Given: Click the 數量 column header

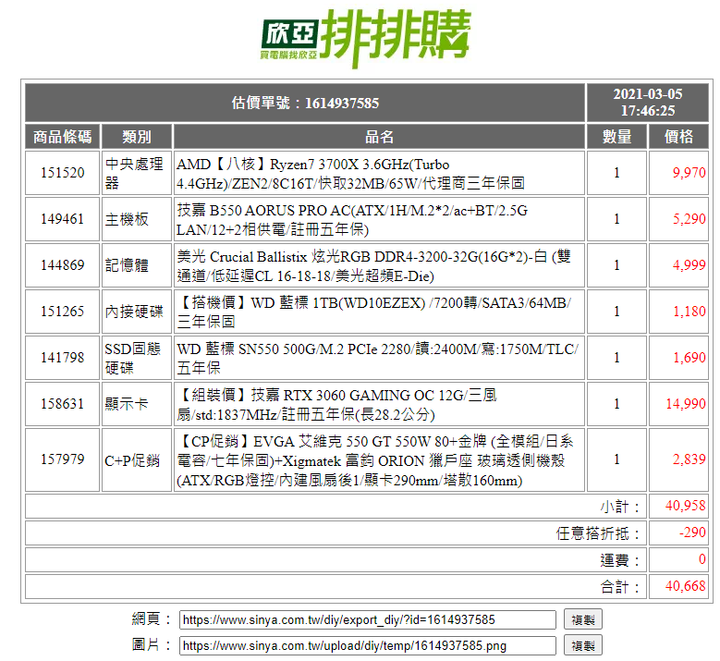Looking at the screenshot, I should pos(617,137).
